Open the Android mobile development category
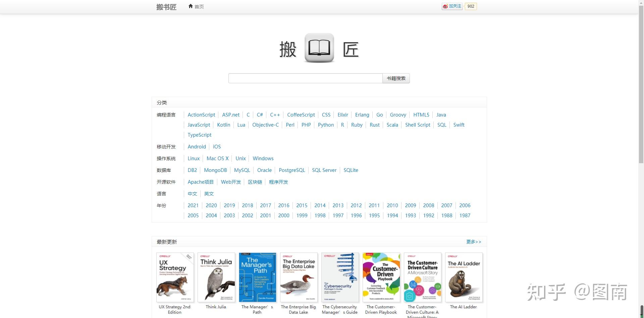This screenshot has width=644, height=318. coord(197,146)
